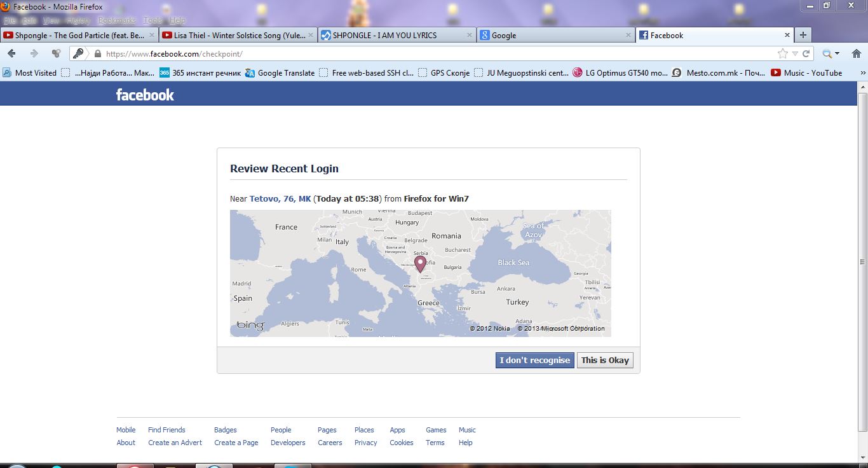Screen dimensions: 868x468
Task: Bookmark this page with the star
Action: [x=783, y=53]
